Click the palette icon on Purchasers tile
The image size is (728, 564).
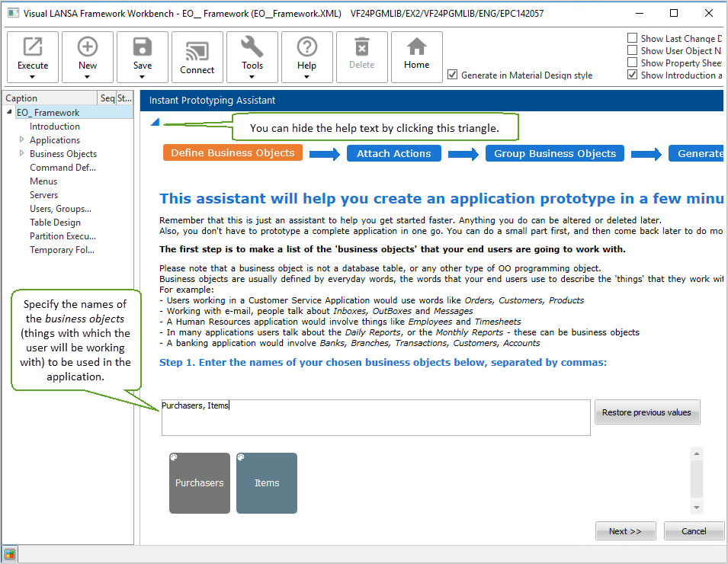point(174,457)
